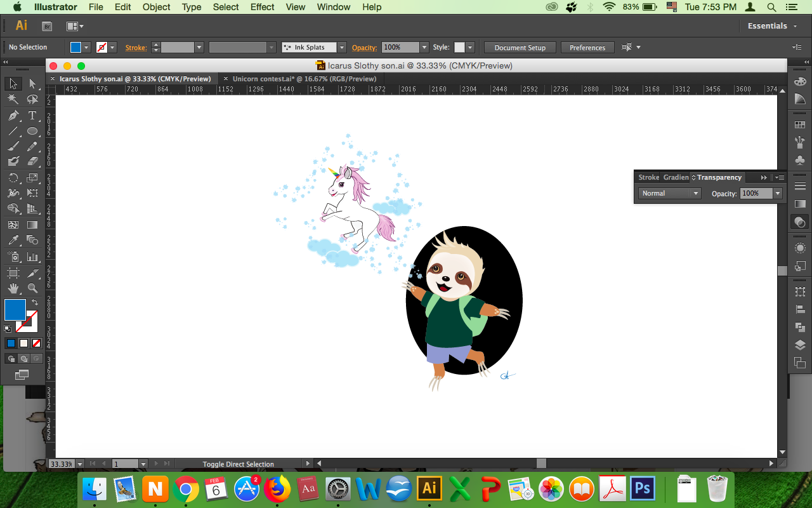Select the Scale tool
812x508 pixels.
coord(32,178)
